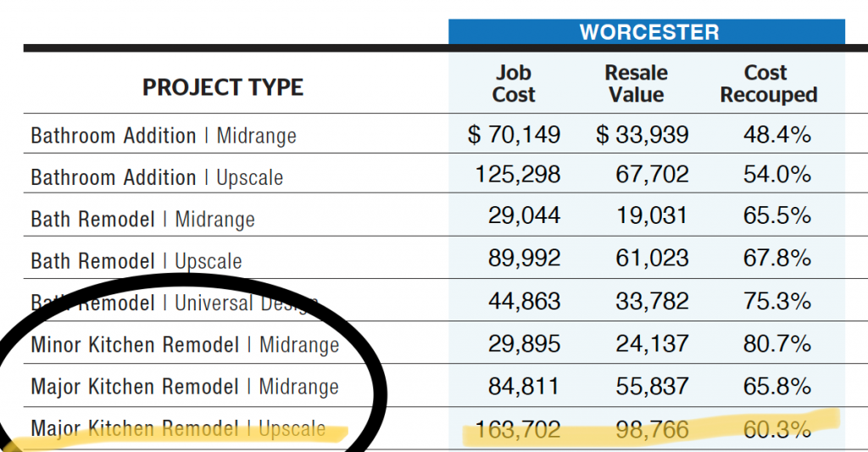Click the 80.7% cost recouped cell
Viewport: 868px width, 452px height.
777,344
